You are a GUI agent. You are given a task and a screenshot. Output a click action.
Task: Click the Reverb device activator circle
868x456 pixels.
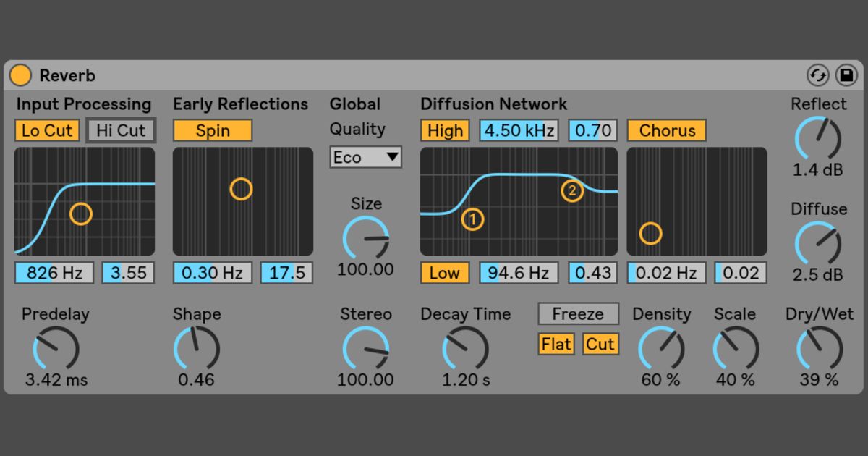coord(20,75)
